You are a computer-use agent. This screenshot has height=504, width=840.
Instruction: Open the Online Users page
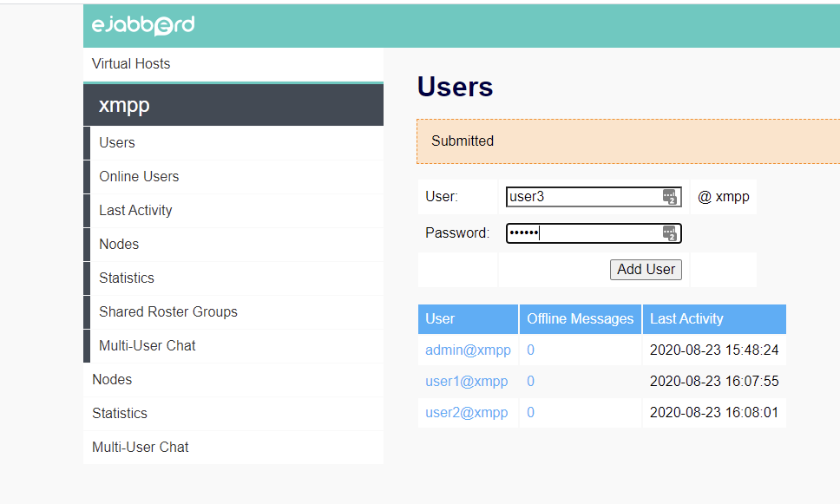[139, 176]
